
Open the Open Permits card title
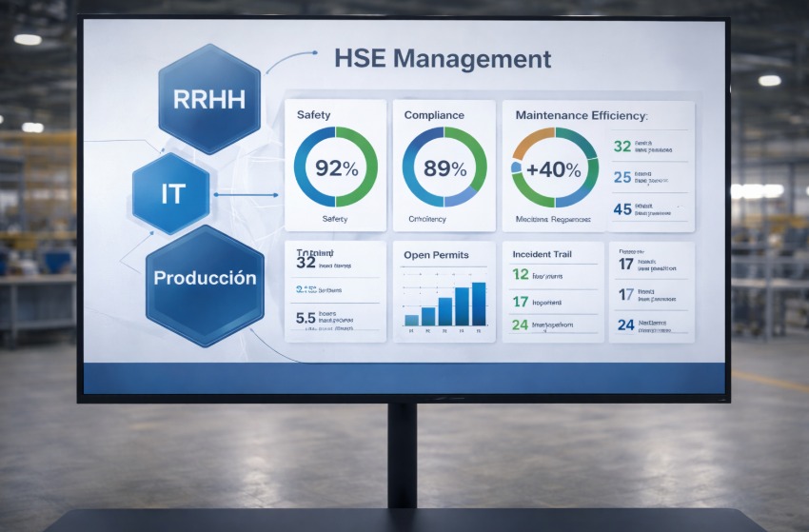click(436, 254)
